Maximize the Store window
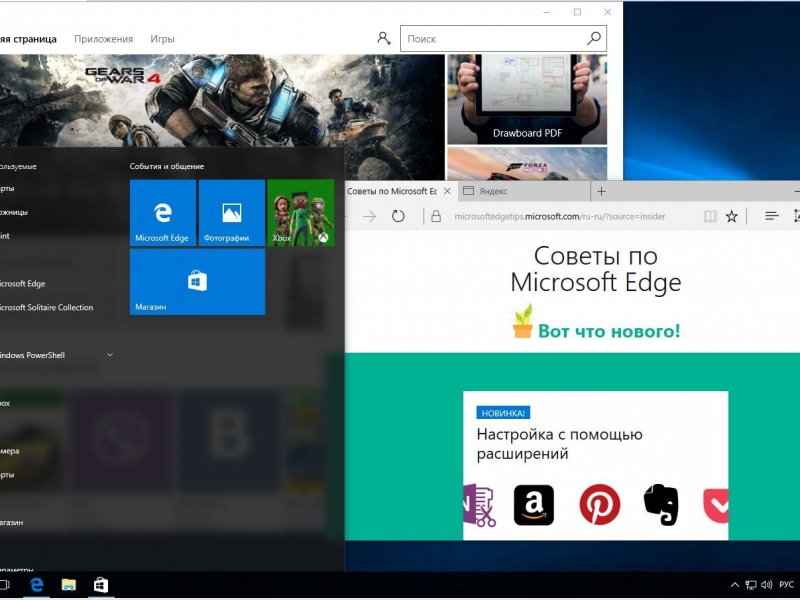Viewport: 800px width, 600px height. pyautogui.click(x=577, y=12)
